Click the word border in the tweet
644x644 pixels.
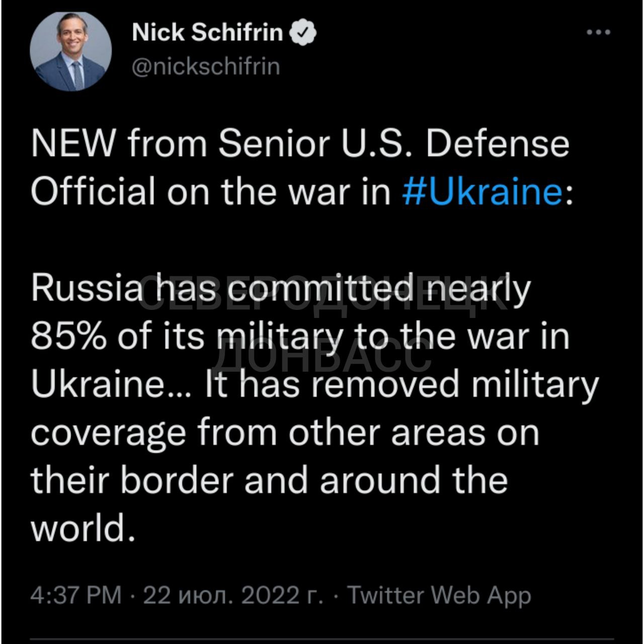point(177,479)
